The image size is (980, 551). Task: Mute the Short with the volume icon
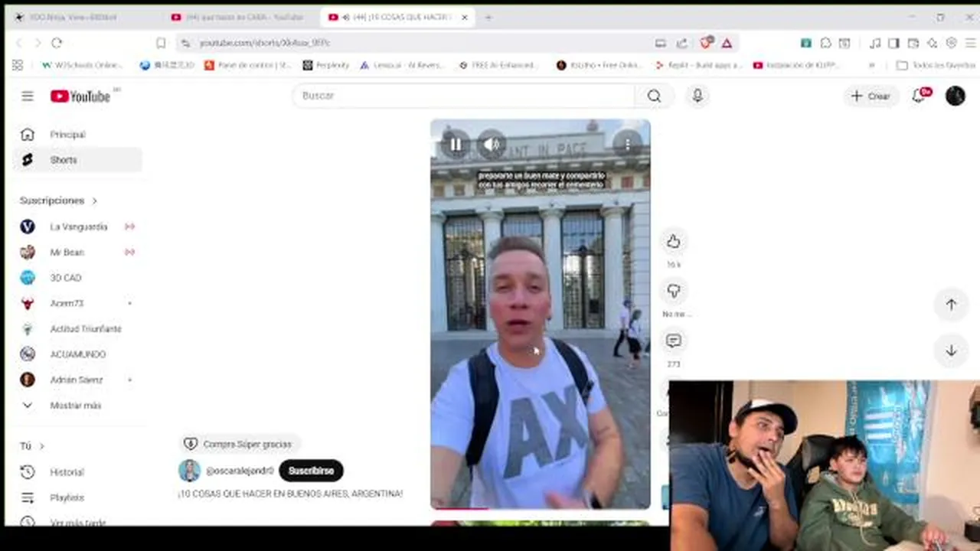click(492, 144)
